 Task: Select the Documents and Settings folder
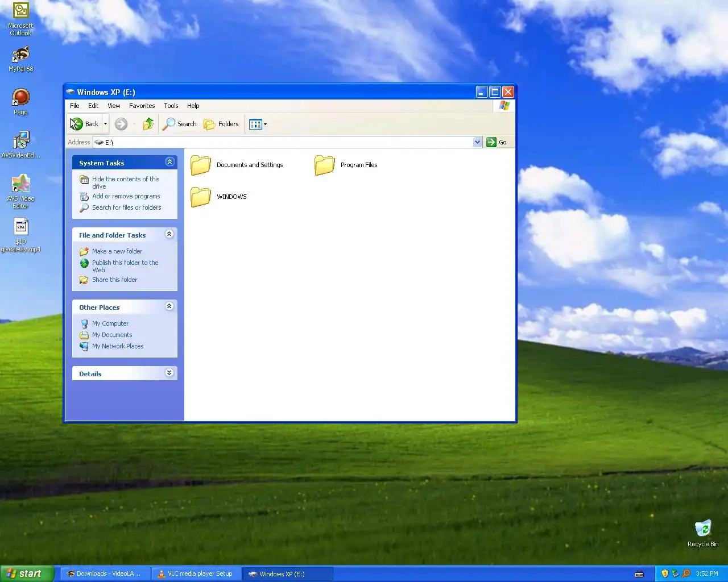[237, 165]
